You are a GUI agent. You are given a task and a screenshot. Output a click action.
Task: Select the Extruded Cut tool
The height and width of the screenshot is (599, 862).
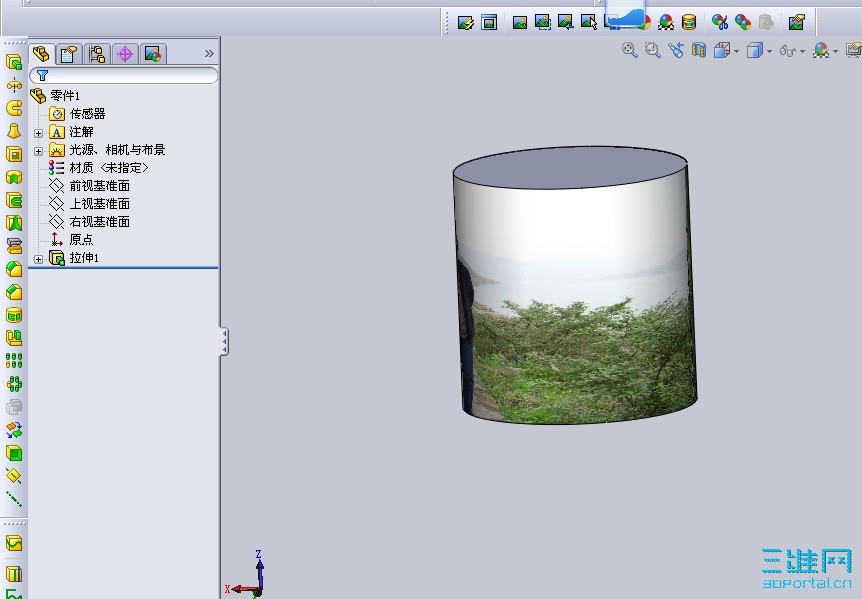point(14,154)
